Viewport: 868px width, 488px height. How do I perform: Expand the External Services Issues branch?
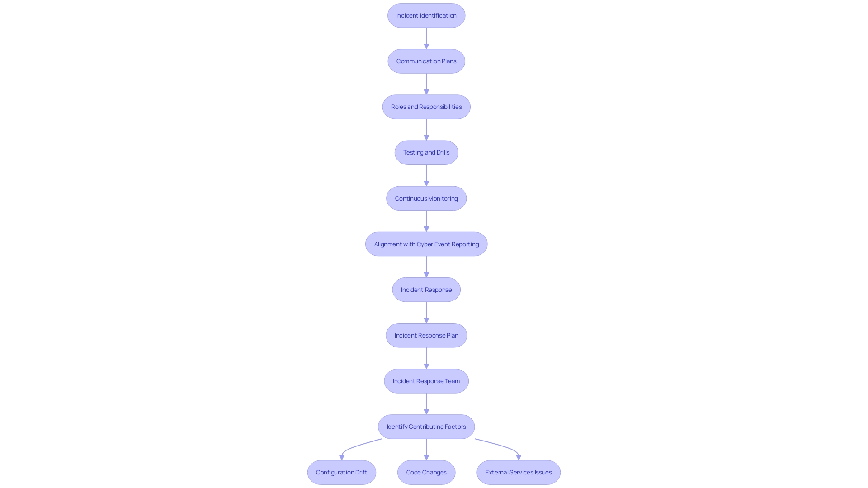point(519,472)
